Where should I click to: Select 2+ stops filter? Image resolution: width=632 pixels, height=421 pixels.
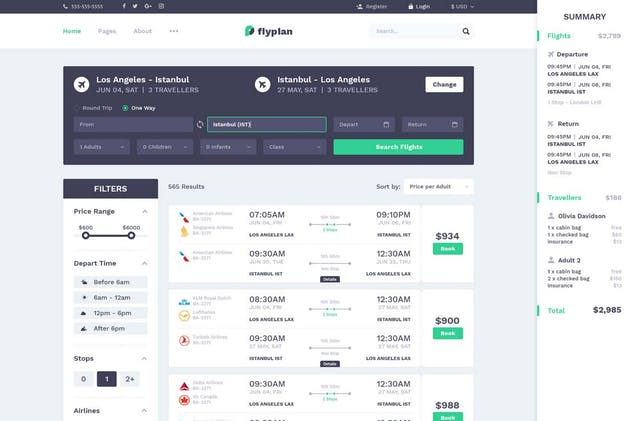click(x=130, y=379)
